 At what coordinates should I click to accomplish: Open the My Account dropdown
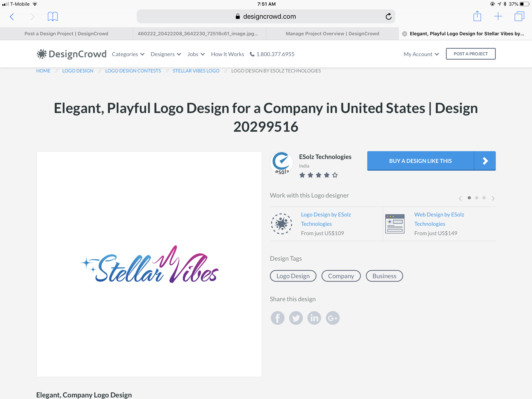421,54
